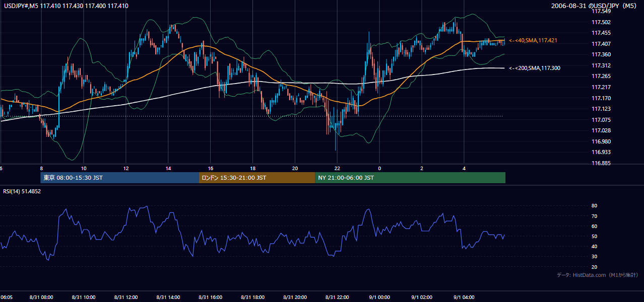Click the 8/31 08:00 time label
Viewport: 644px width, 302px height.
point(41,297)
